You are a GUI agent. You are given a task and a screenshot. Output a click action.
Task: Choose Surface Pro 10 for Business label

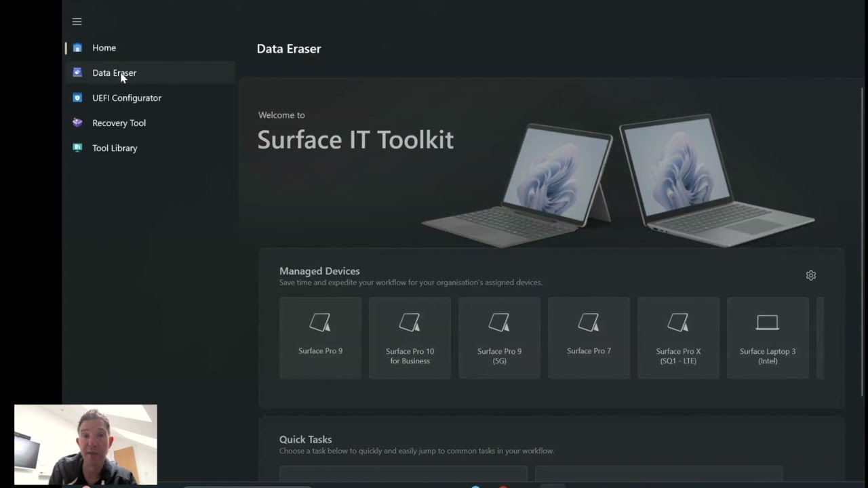point(410,356)
